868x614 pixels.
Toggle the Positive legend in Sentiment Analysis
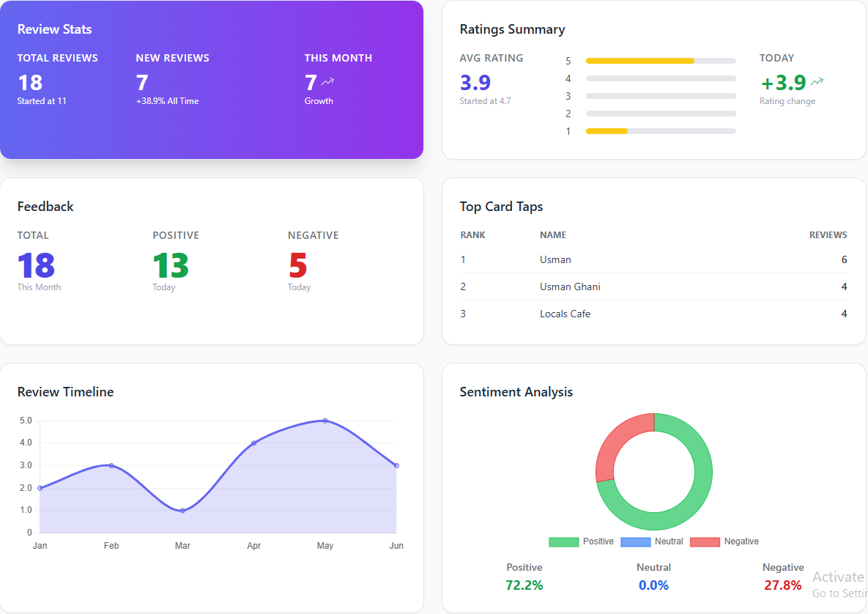click(587, 541)
